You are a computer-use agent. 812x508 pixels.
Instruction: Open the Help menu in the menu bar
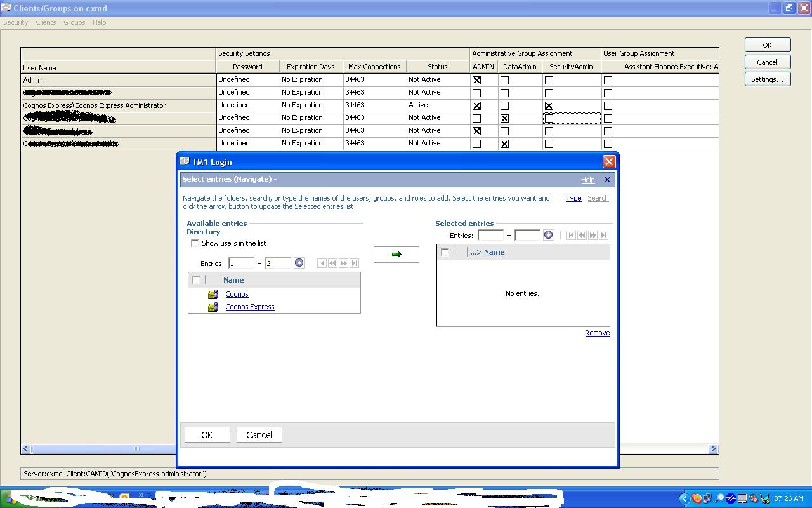coord(99,22)
